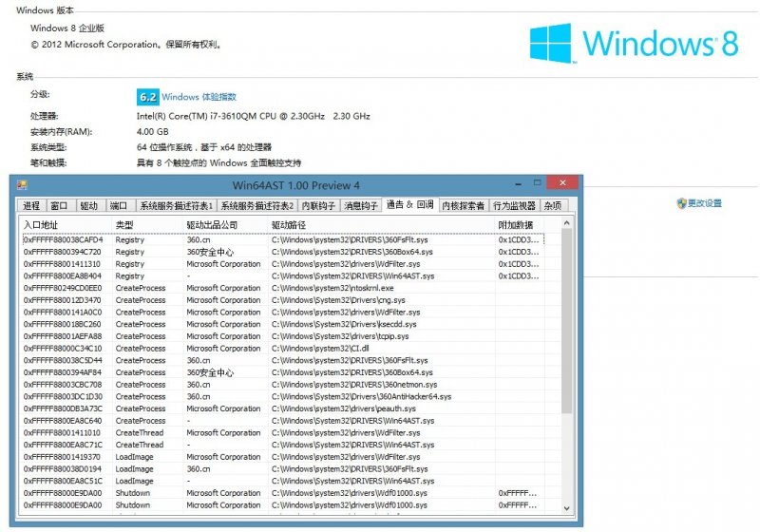The height and width of the screenshot is (532, 760).
Task: Click the shield icon beside 更改设置
Action: (681, 203)
